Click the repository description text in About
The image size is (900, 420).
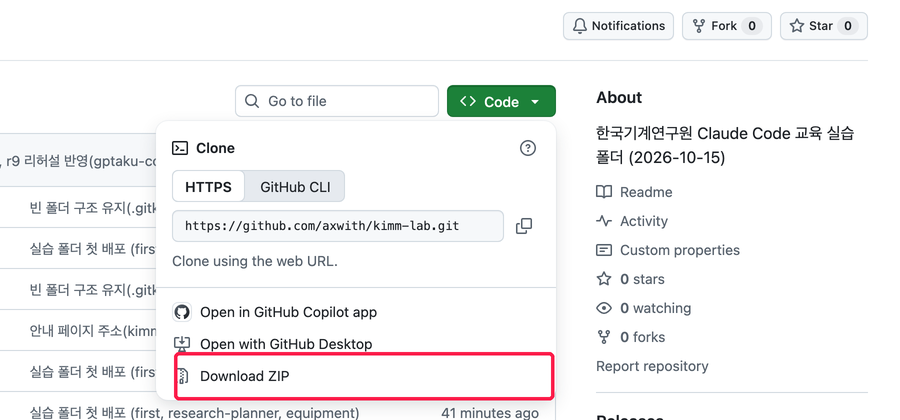(x=726, y=146)
